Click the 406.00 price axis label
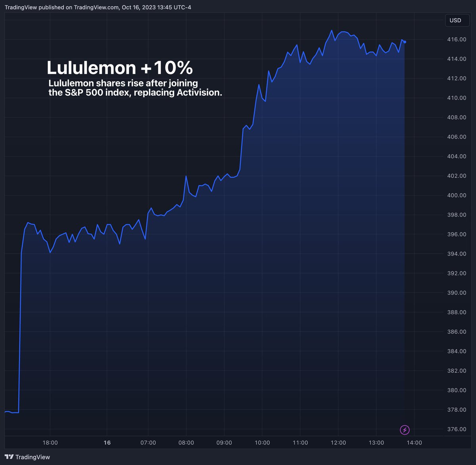 click(x=457, y=137)
